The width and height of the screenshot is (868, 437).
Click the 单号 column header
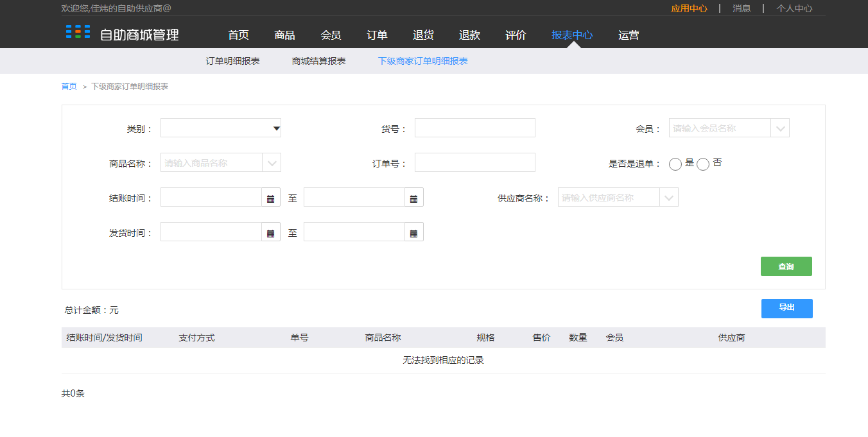click(299, 338)
